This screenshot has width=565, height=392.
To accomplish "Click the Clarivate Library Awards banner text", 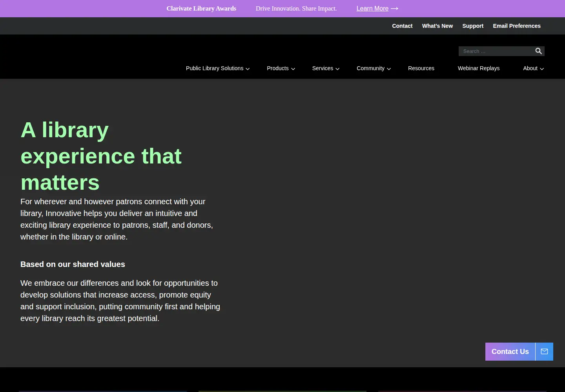I will (201, 9).
